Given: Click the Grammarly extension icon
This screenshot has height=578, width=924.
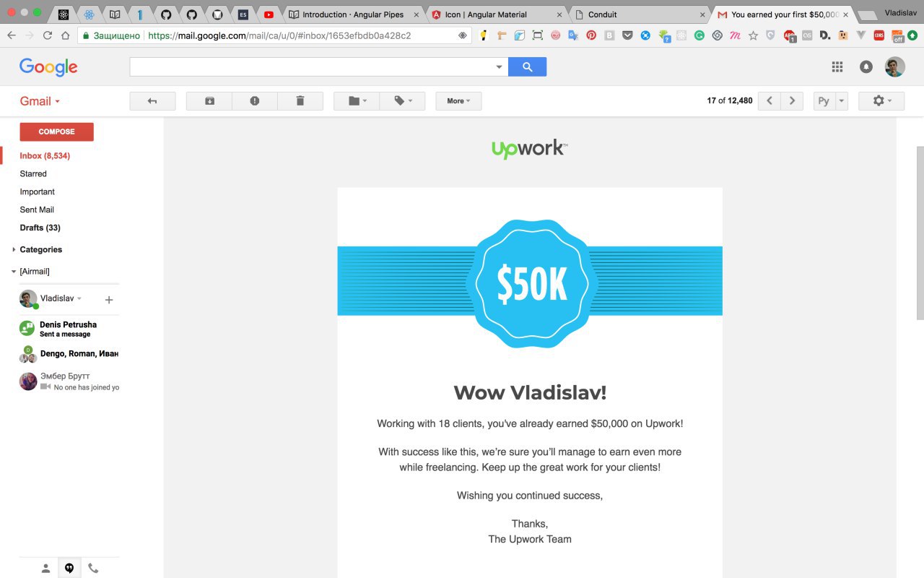Looking at the screenshot, I should [x=699, y=35].
